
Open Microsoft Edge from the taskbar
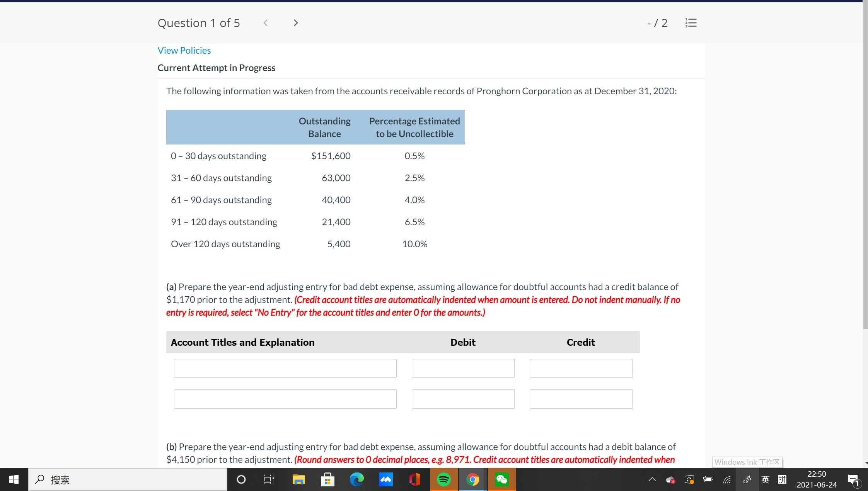click(356, 479)
